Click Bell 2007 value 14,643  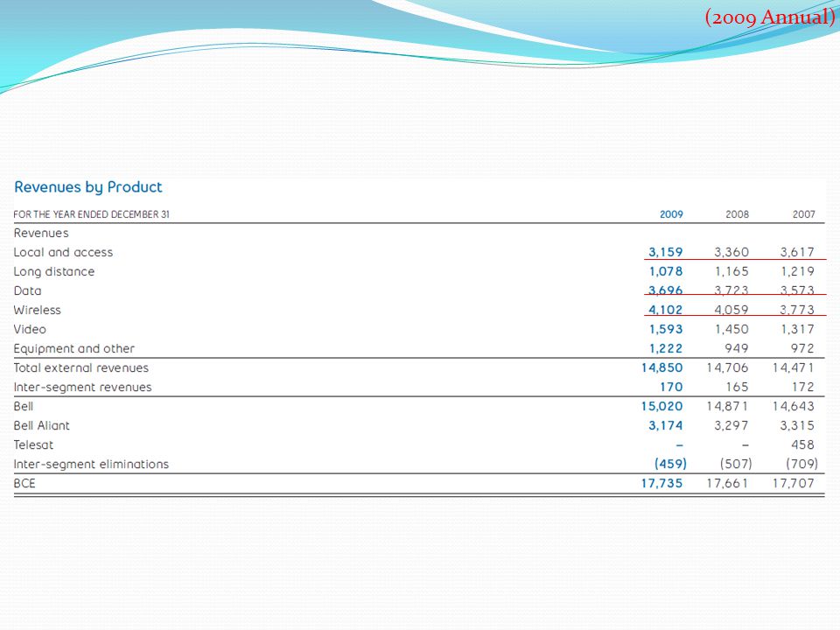coord(794,407)
